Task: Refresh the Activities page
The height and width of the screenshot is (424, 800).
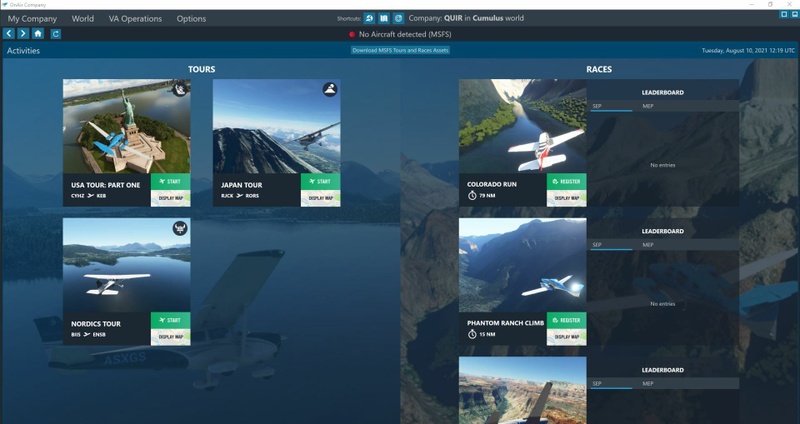Action: pyautogui.click(x=56, y=34)
